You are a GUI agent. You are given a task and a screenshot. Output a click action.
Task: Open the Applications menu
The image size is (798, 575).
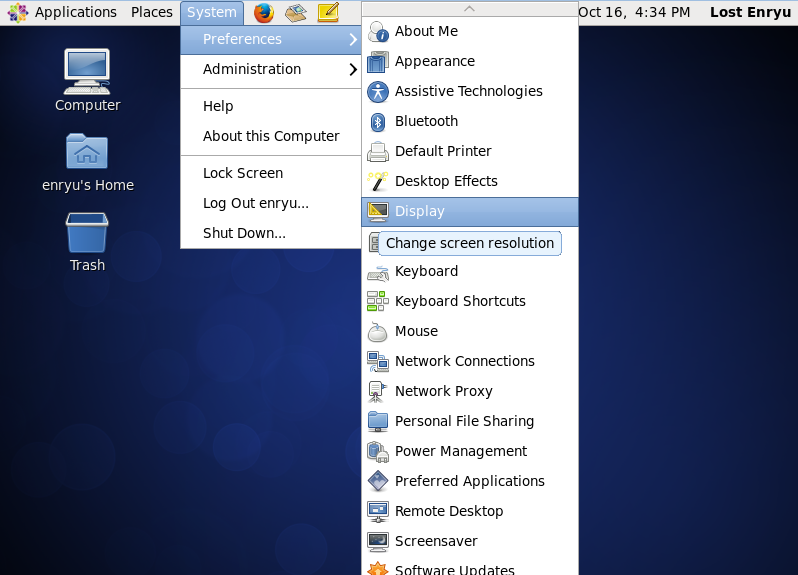coord(75,12)
